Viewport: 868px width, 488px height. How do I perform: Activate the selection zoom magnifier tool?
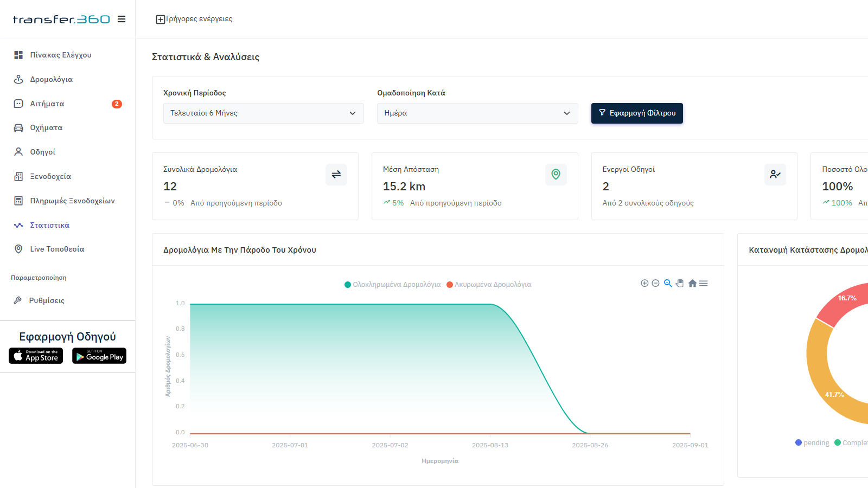click(x=668, y=283)
